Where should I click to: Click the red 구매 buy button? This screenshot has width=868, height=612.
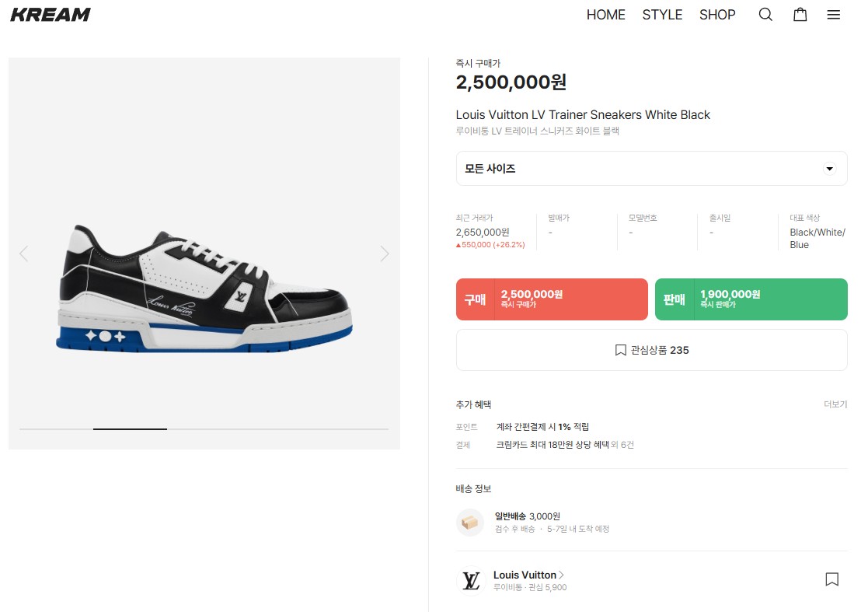click(552, 299)
